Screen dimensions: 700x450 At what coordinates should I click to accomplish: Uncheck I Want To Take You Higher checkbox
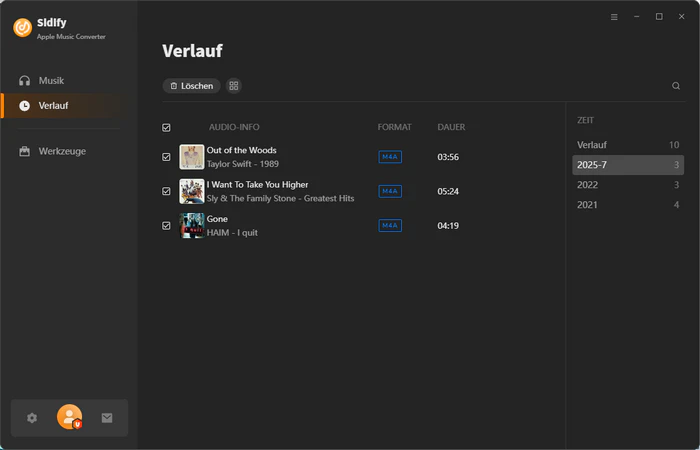click(x=166, y=192)
